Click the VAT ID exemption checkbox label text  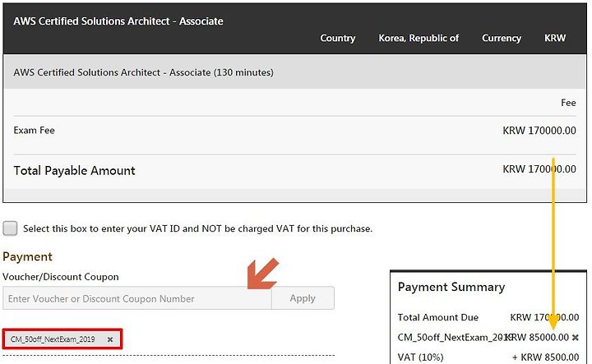point(198,228)
